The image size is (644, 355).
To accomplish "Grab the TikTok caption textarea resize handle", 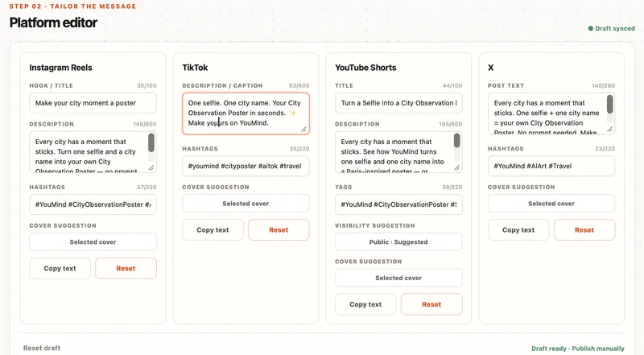I will point(303,129).
